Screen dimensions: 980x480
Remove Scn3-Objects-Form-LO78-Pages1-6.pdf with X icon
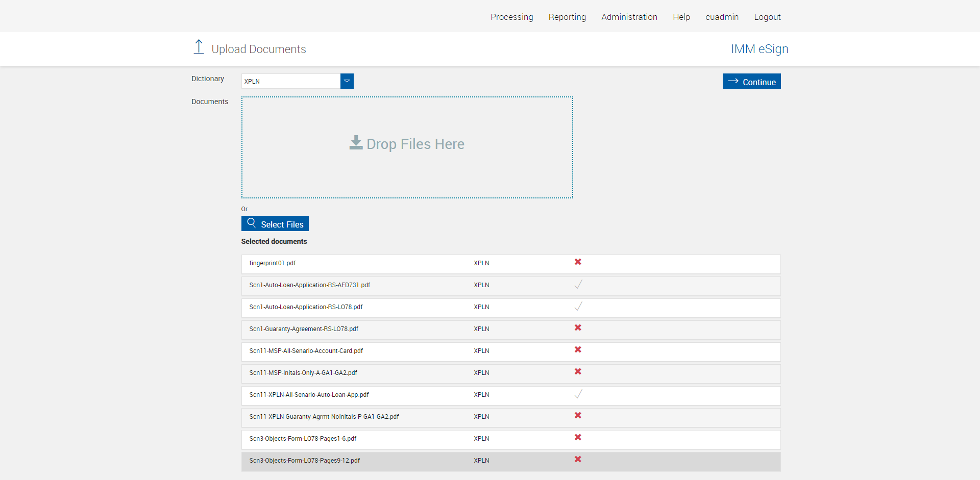click(578, 438)
